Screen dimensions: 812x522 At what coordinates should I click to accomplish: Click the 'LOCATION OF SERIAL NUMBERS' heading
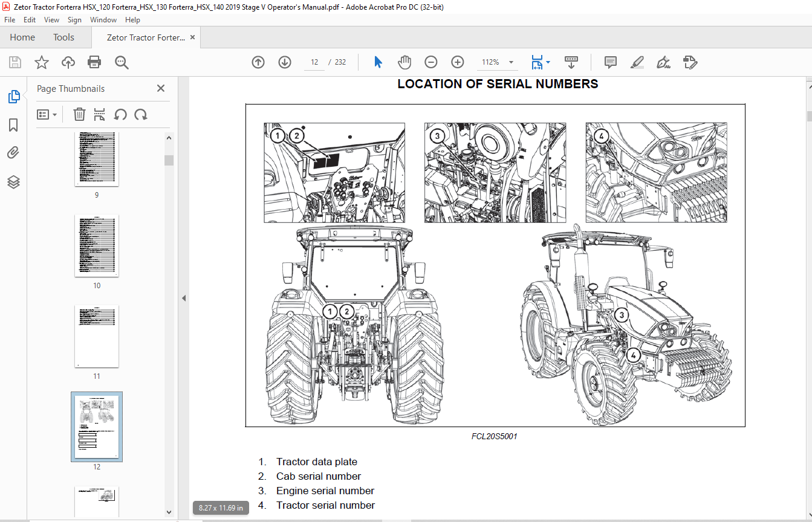pyautogui.click(x=498, y=84)
